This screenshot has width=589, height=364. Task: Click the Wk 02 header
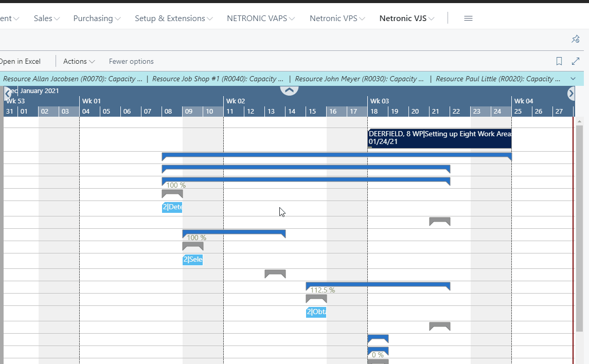295,101
